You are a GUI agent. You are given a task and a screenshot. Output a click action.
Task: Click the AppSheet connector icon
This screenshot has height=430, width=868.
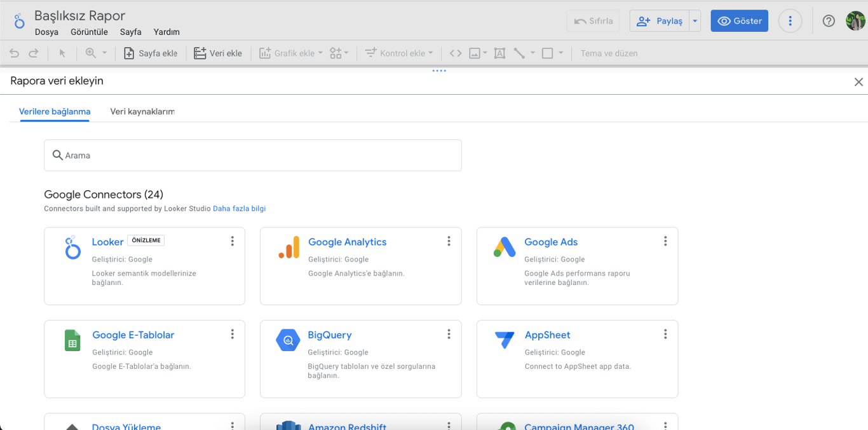click(505, 340)
